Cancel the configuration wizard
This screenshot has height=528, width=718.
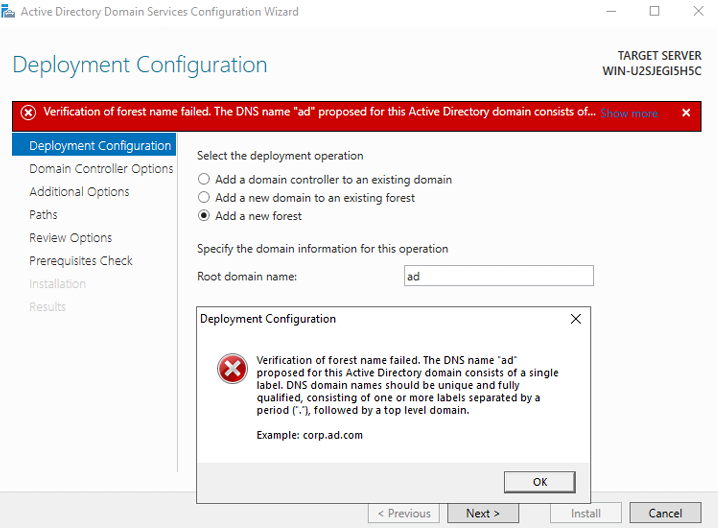(665, 513)
